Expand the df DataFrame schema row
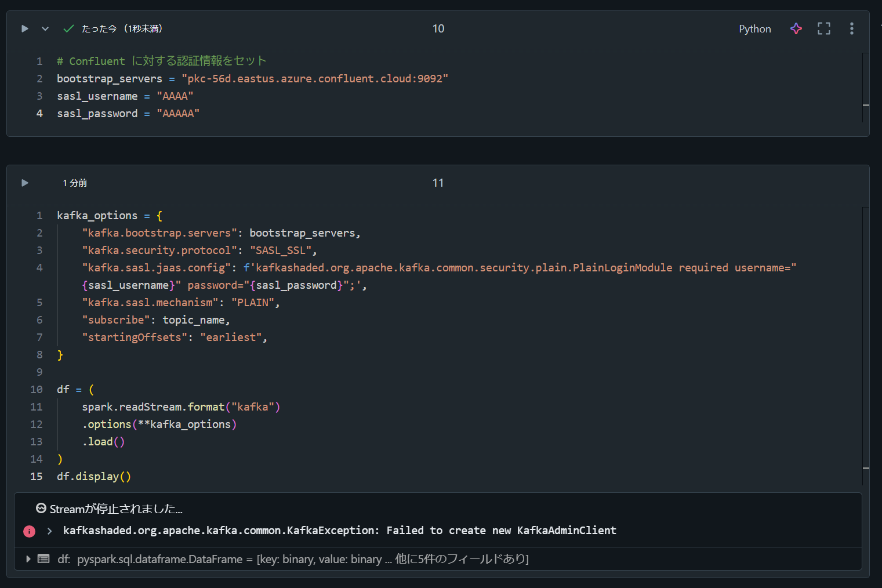The height and width of the screenshot is (588, 882). pos(28,559)
